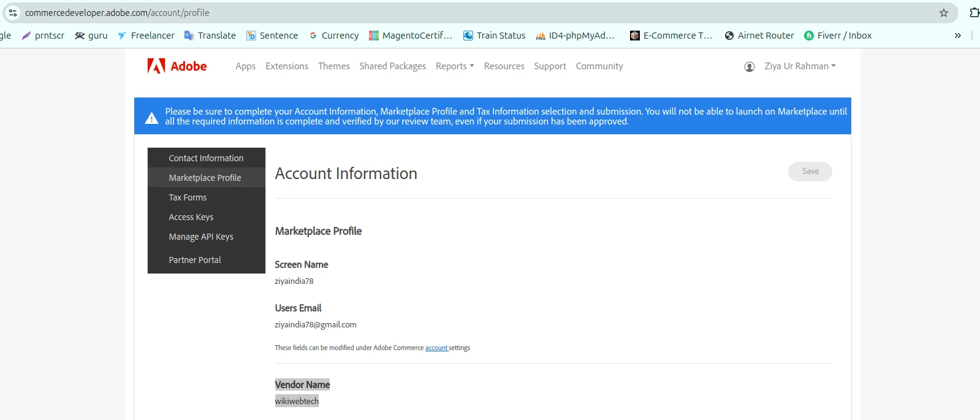Select Marketplace Profile in the sidebar
Image resolution: width=980 pixels, height=420 pixels.
(207, 178)
